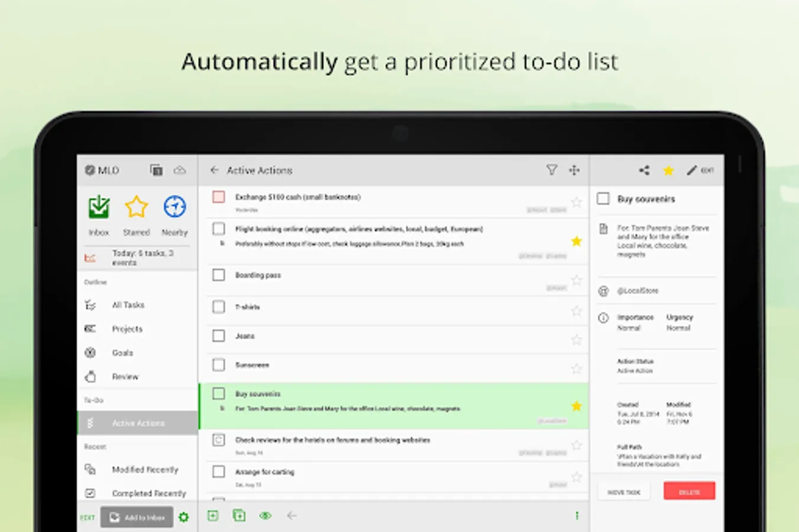Viewport: 799px width, 532px height.
Task: Open Modified Recently view
Action: [137, 469]
